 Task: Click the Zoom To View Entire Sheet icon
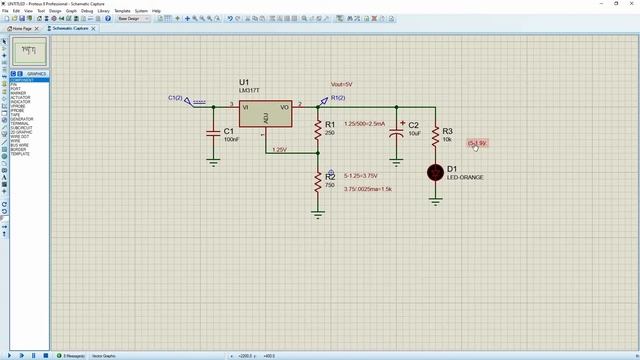[x=210, y=18]
